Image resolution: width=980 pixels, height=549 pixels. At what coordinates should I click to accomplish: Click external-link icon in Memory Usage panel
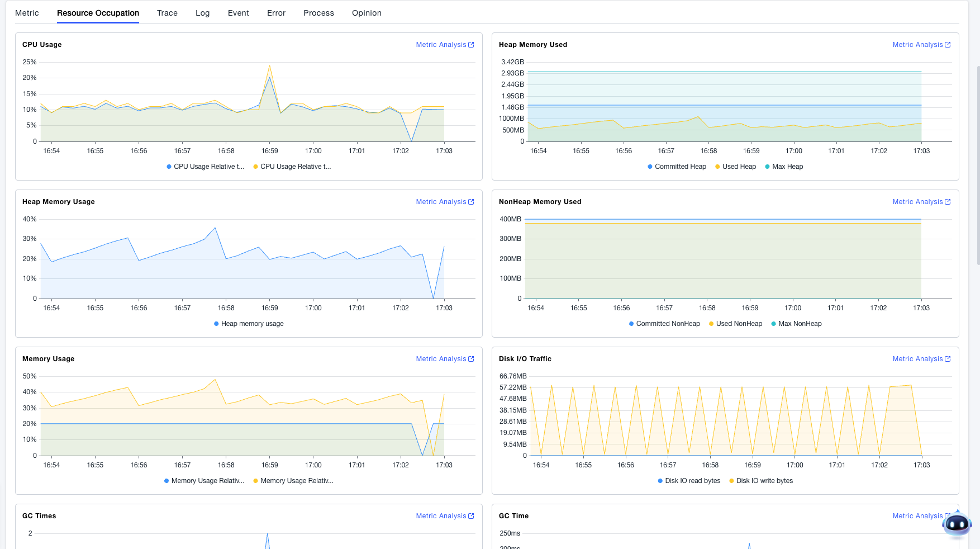[x=471, y=359]
